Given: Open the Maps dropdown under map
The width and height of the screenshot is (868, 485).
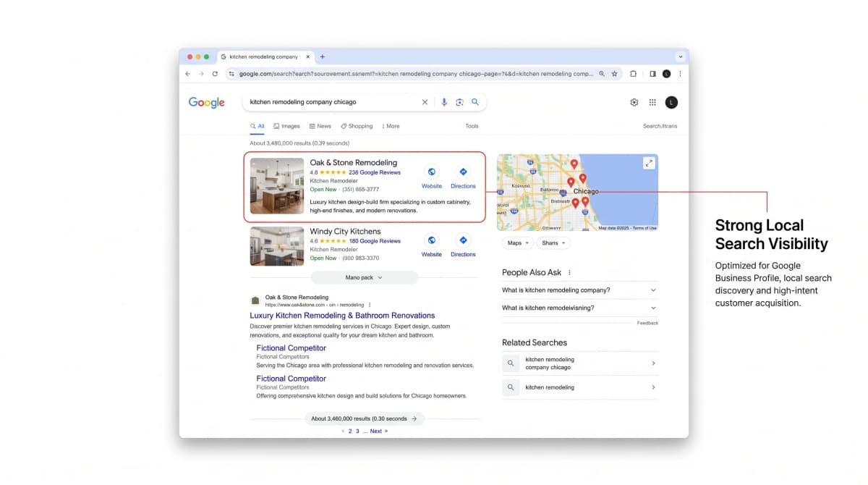Looking at the screenshot, I should [x=518, y=243].
